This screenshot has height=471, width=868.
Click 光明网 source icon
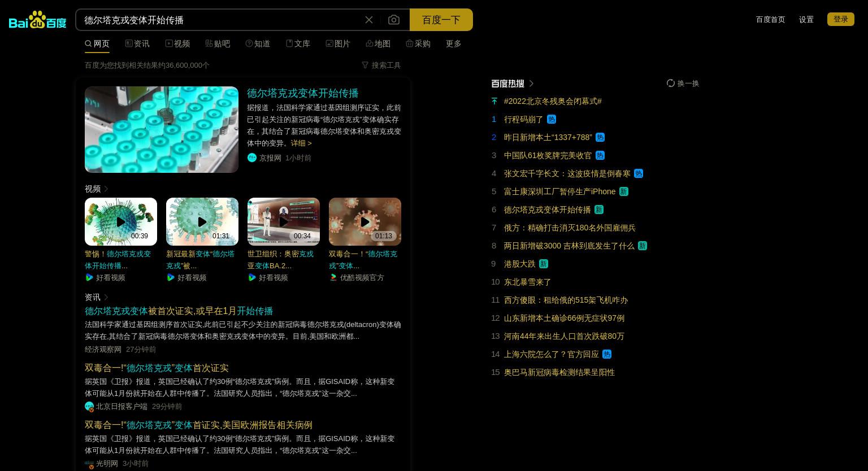pyautogui.click(x=89, y=464)
